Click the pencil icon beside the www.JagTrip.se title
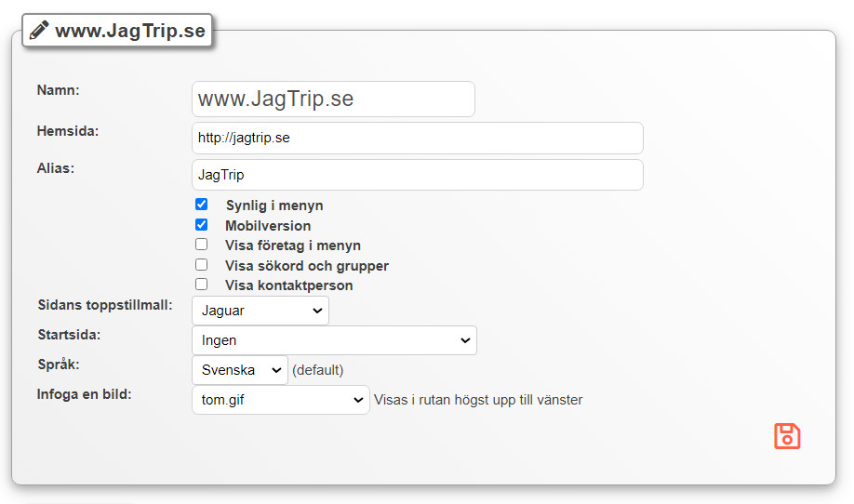The width and height of the screenshot is (854, 504). 39,30
